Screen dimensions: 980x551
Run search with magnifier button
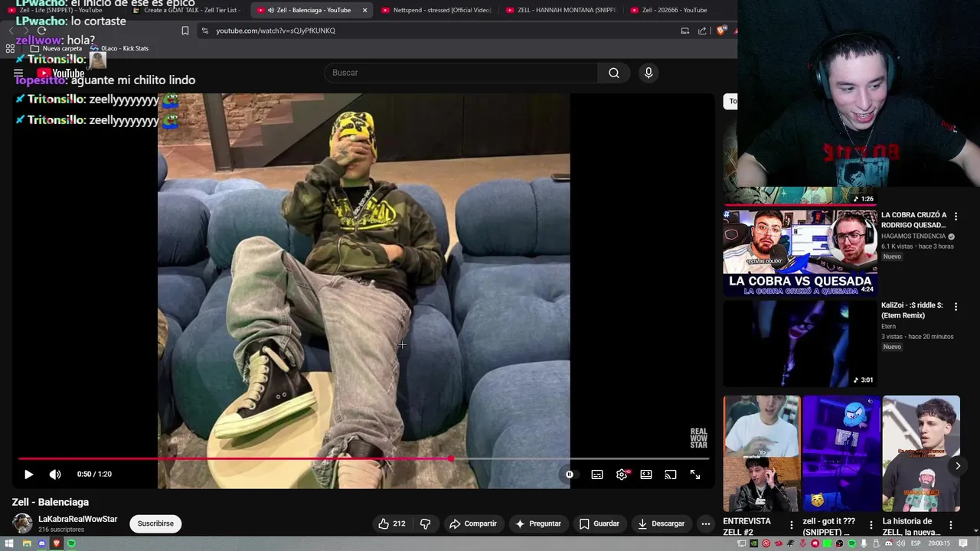pos(614,73)
